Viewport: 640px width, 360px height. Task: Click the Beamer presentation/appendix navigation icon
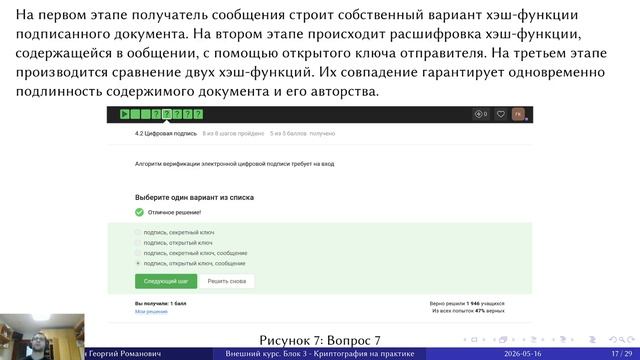click(593, 340)
